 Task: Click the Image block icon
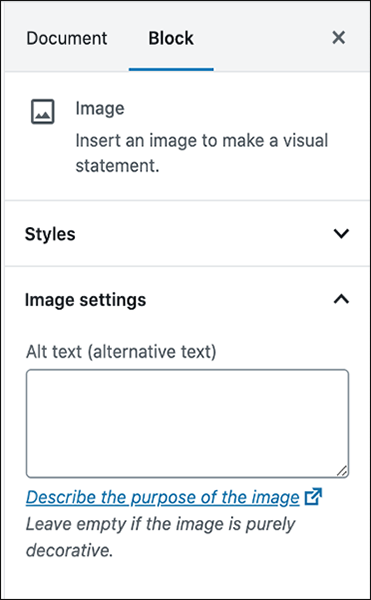tap(42, 112)
